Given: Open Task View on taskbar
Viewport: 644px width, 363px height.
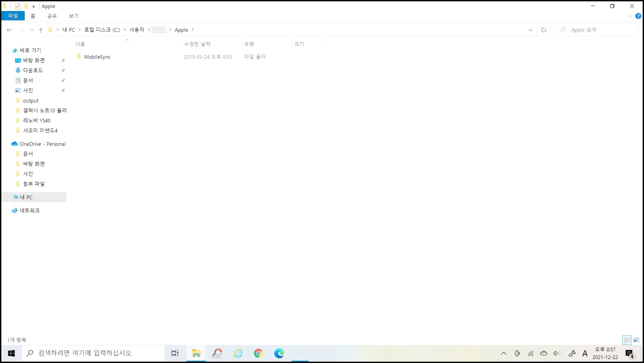Looking at the screenshot, I should (175, 353).
